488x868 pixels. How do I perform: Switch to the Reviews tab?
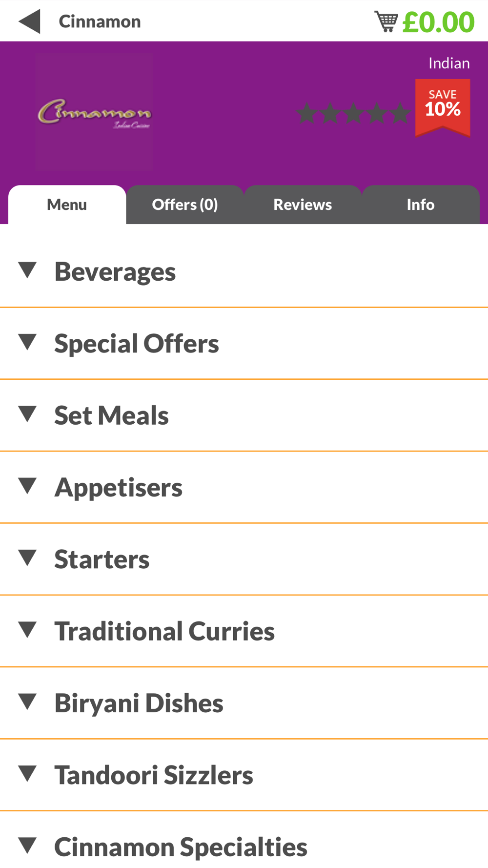[x=303, y=205]
